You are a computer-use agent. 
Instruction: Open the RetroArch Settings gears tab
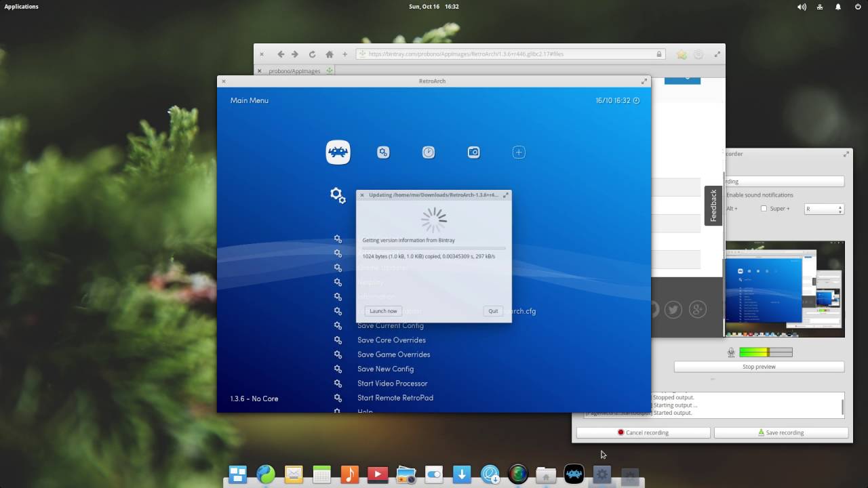point(383,152)
